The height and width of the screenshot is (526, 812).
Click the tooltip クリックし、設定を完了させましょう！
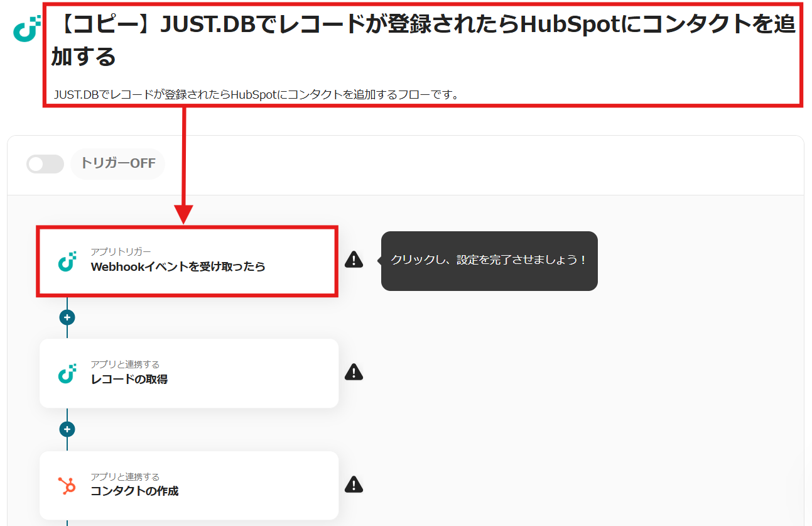(489, 261)
